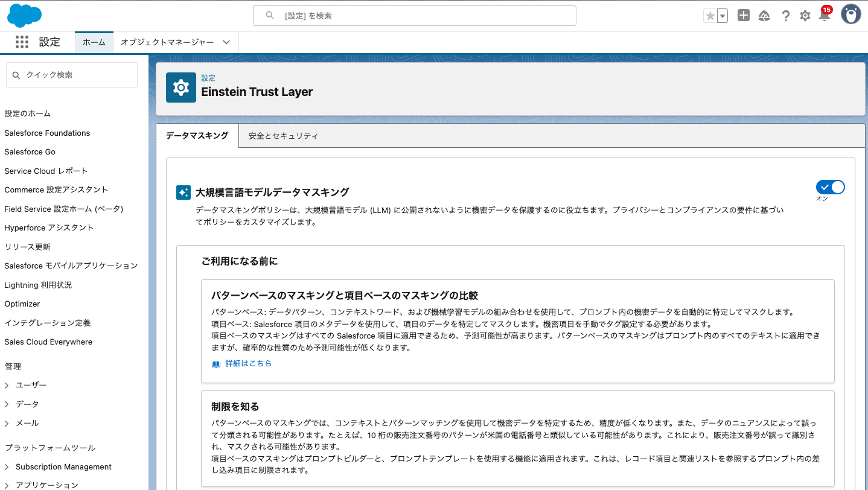
Task: Expand the ユーザー tree node
Action: 7,385
